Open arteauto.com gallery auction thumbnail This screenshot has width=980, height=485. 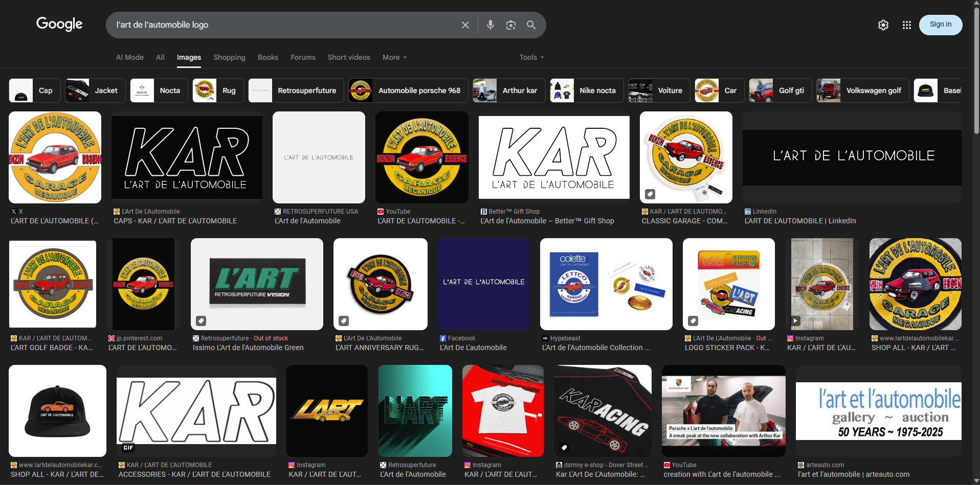pos(879,411)
